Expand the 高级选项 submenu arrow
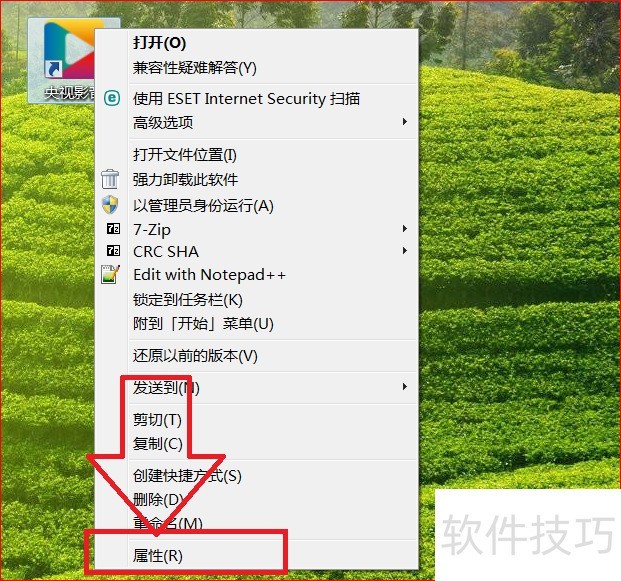The image size is (621, 581). pos(404,122)
